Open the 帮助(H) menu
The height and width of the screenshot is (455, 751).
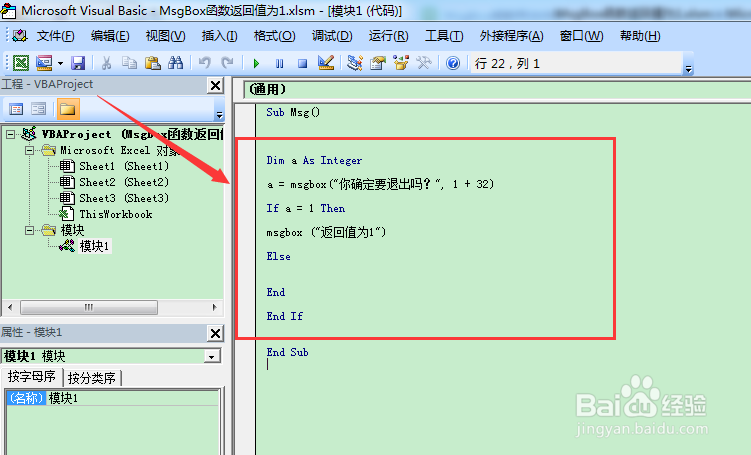[640, 36]
